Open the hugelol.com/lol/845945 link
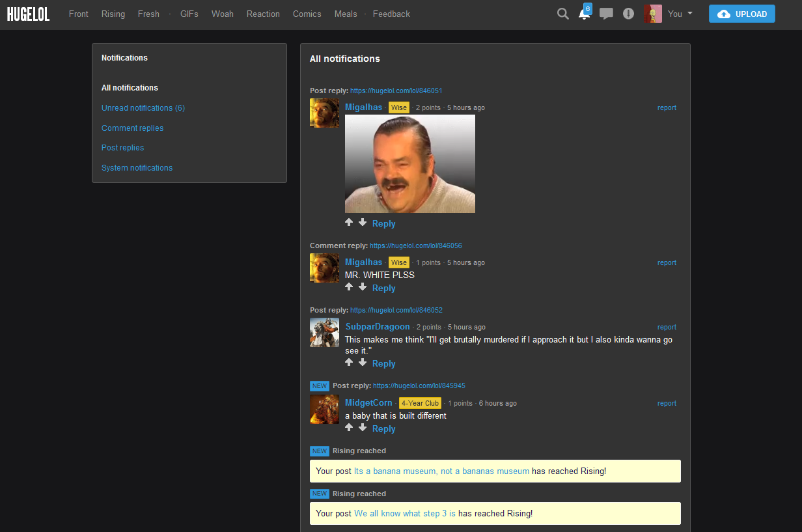802x532 pixels. pos(419,385)
